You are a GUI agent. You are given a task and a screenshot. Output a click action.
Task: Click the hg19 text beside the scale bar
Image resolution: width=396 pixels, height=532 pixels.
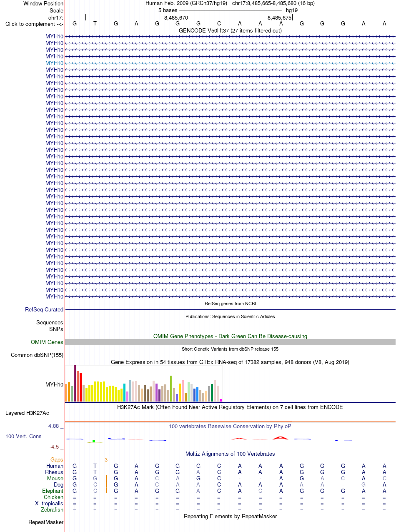pos(292,10)
